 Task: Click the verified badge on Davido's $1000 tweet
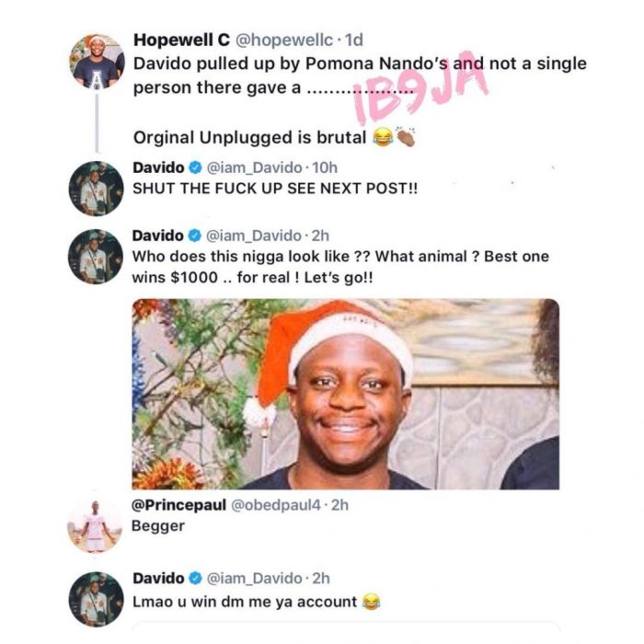[x=195, y=236]
